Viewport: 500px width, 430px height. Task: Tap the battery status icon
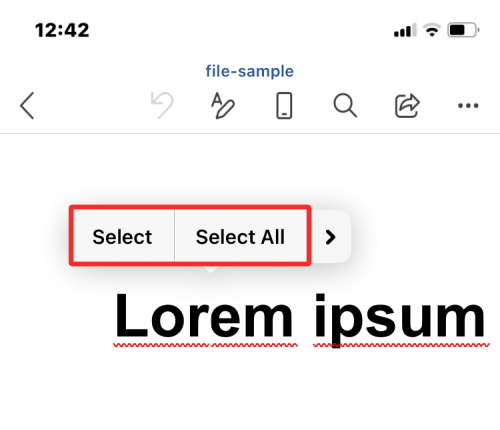(463, 30)
